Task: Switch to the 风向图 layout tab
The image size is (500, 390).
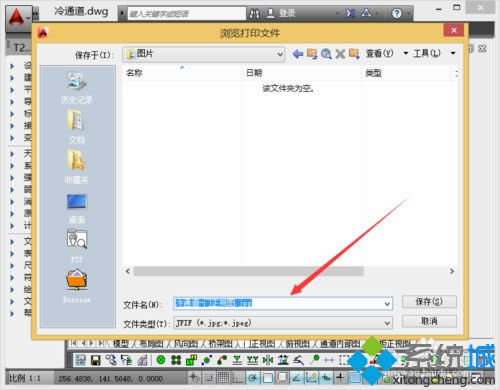Action: point(186,343)
